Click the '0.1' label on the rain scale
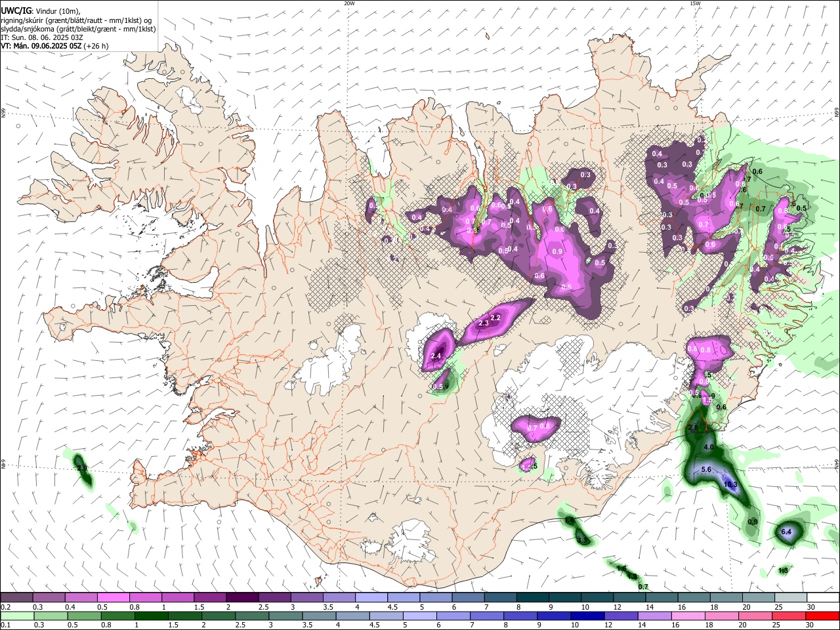 click(5, 625)
